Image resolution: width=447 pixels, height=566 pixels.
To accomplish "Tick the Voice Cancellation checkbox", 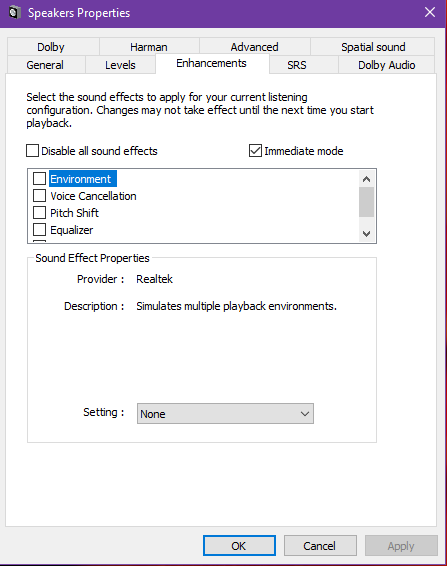I will tap(39, 195).
